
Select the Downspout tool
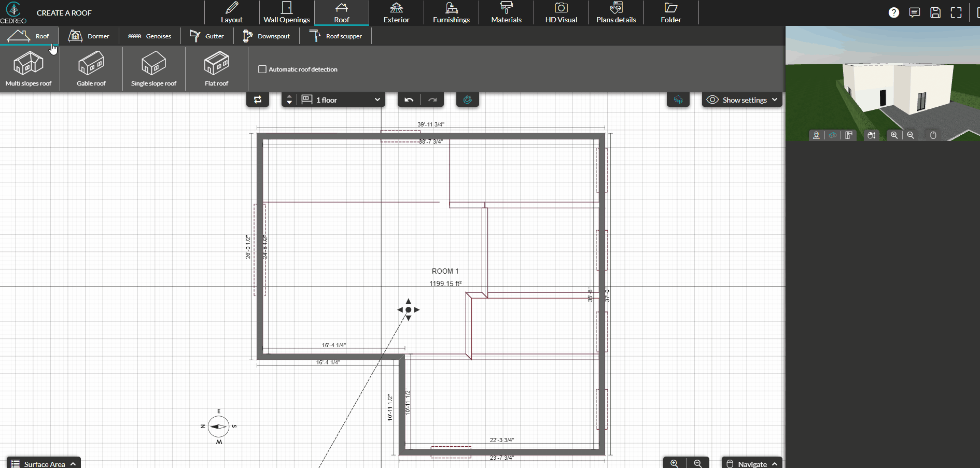click(x=267, y=36)
